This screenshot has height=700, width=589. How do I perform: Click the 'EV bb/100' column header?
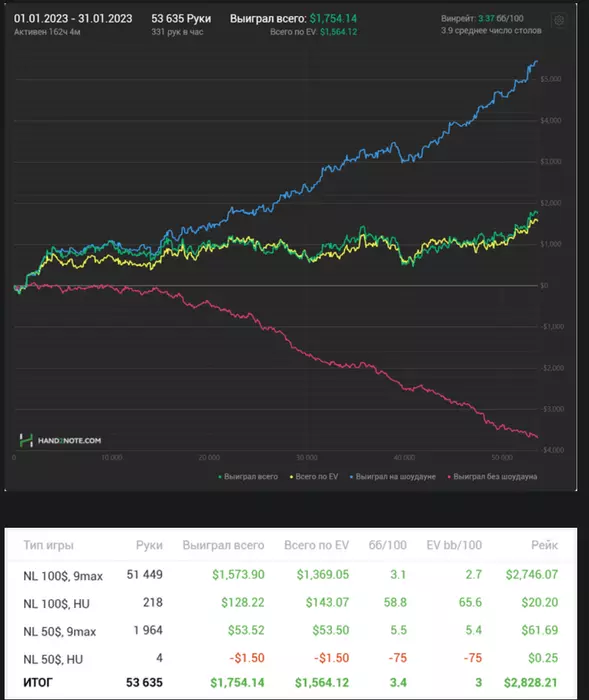pyautogui.click(x=454, y=545)
